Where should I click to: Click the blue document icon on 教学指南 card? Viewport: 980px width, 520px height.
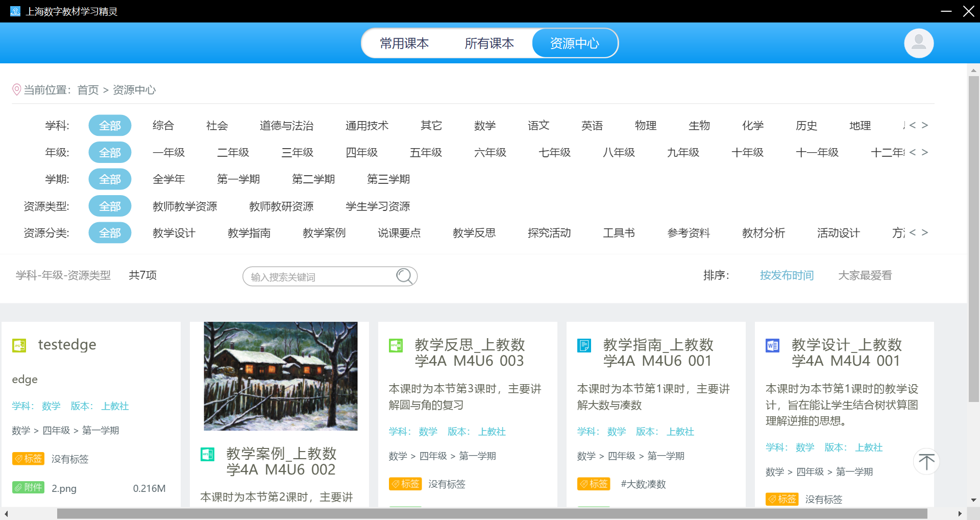point(584,346)
